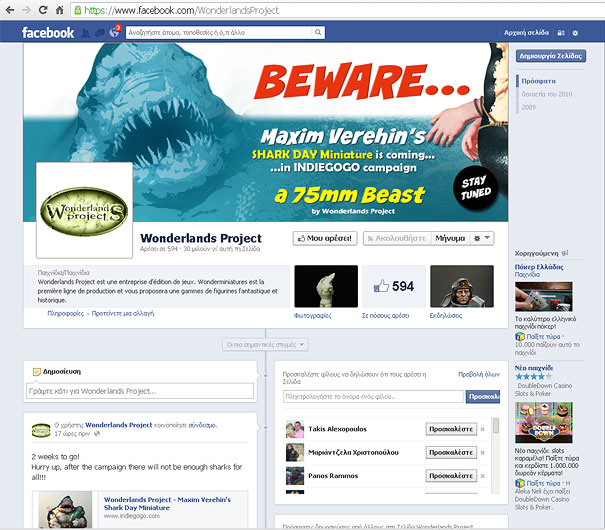This screenshot has width=605, height=530.
Task: Click the DoubleDown casino ad image
Action: point(544,422)
